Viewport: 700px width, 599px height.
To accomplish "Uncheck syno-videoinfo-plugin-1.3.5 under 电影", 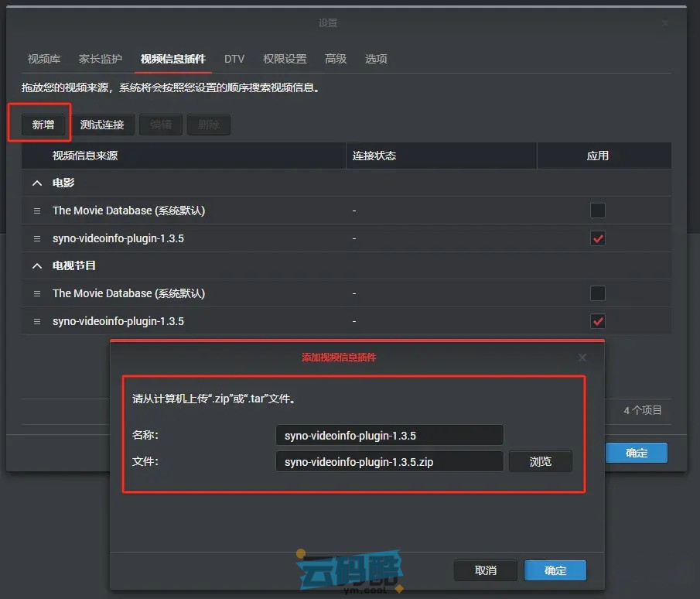I will point(597,238).
